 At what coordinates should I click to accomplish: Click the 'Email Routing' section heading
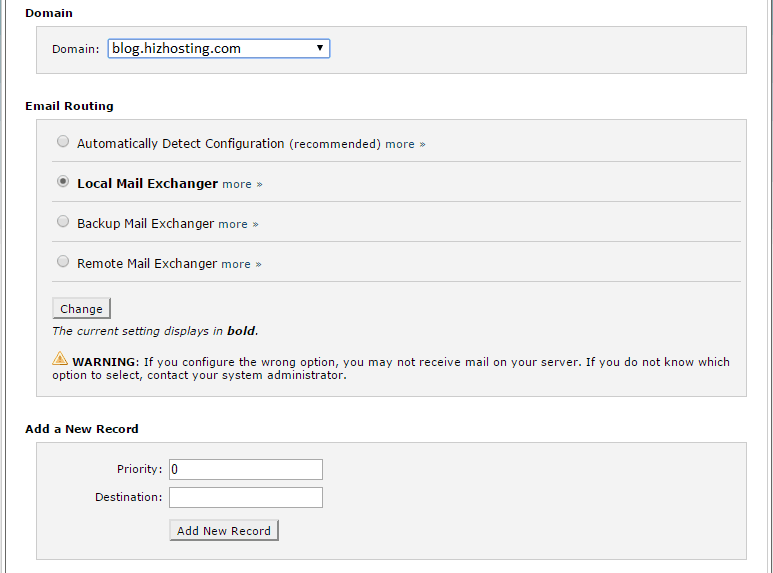point(69,106)
